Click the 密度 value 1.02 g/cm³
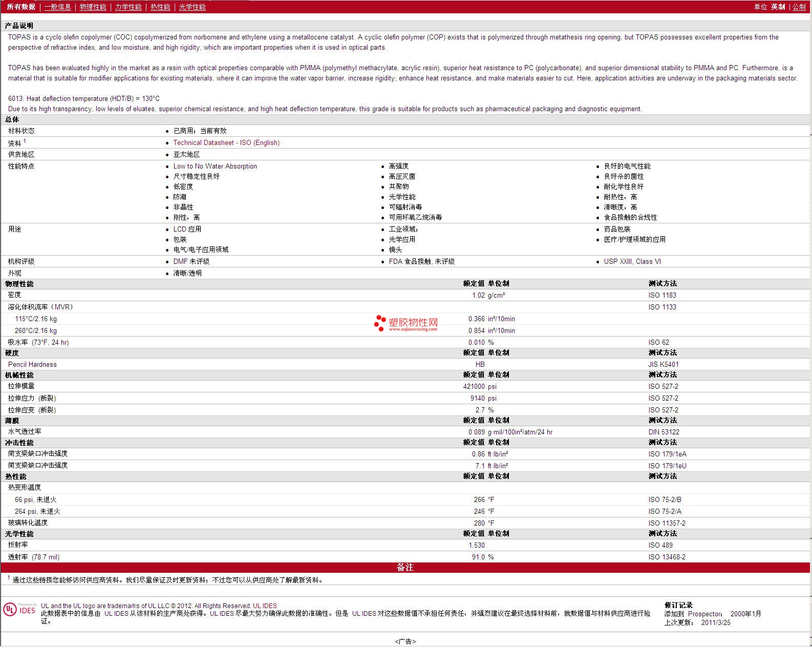 pos(488,295)
